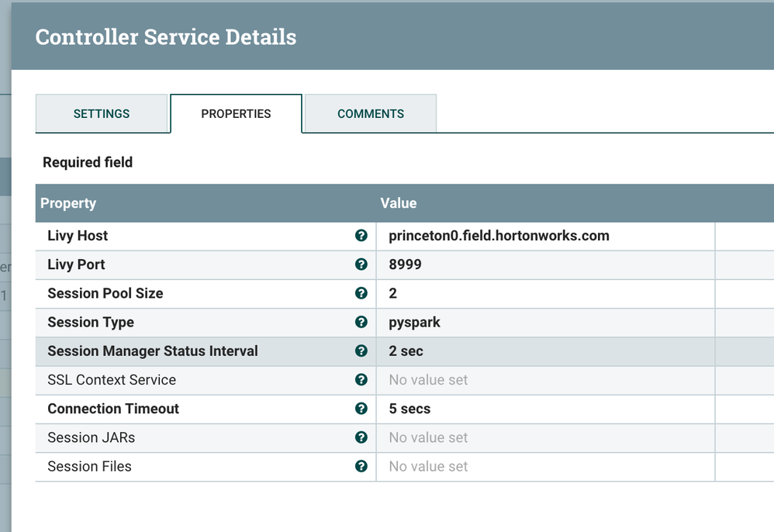Viewport: 774px width, 532px height.
Task: Click help icon for Session Files
Action: (361, 466)
